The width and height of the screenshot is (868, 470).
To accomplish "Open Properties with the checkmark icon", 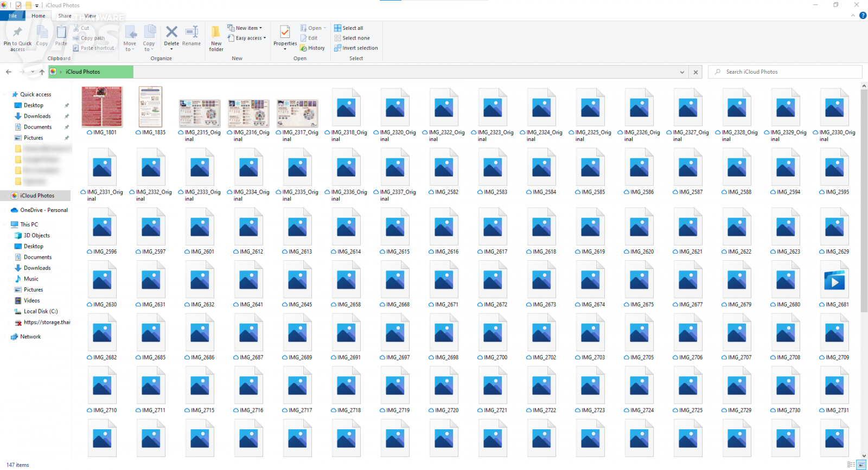I will 285,38.
